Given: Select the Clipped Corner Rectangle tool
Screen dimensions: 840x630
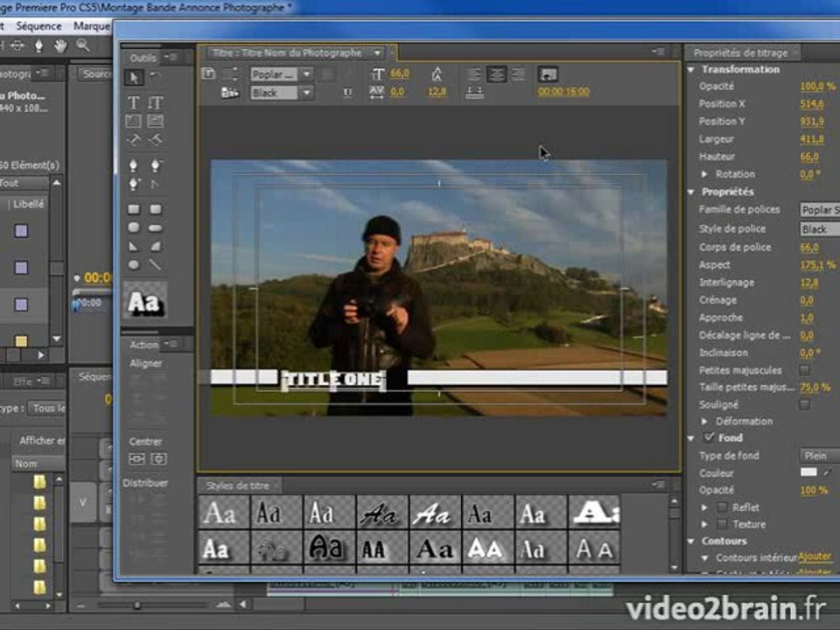Looking at the screenshot, I should pyautogui.click(x=133, y=227).
